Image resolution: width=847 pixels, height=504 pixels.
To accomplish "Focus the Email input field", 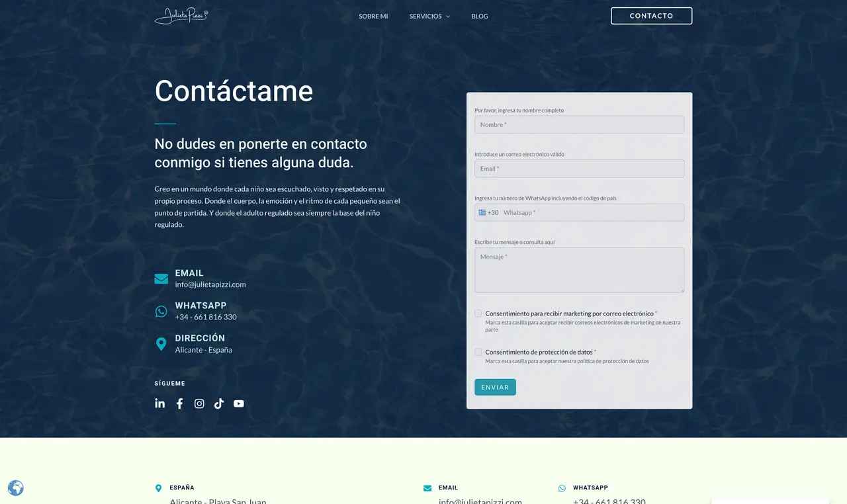I will 579,169.
